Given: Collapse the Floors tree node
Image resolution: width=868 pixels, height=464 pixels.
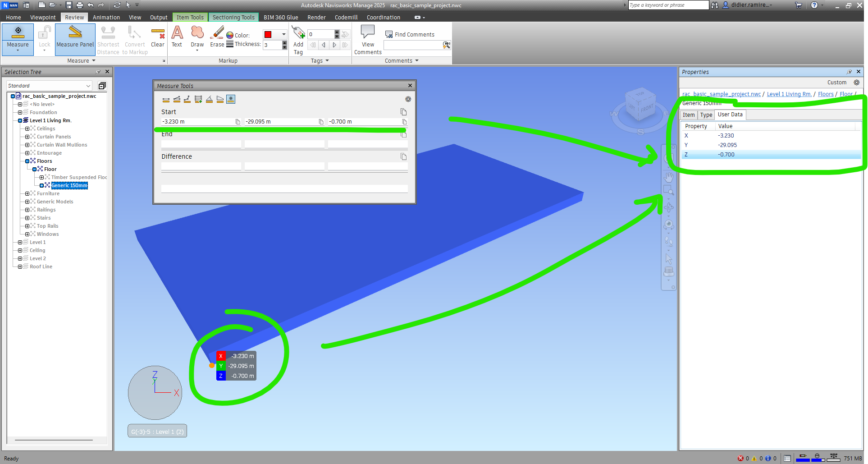Looking at the screenshot, I should pyautogui.click(x=27, y=161).
